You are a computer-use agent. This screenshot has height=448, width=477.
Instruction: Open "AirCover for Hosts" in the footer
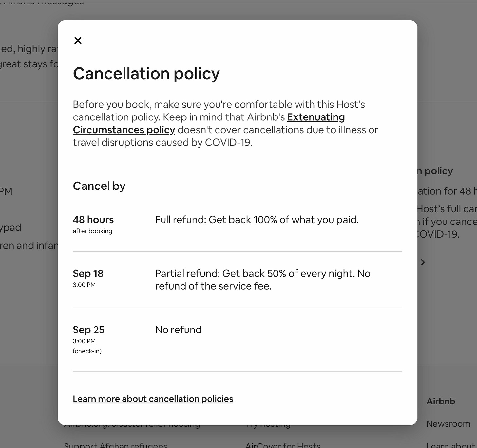pyautogui.click(x=283, y=444)
